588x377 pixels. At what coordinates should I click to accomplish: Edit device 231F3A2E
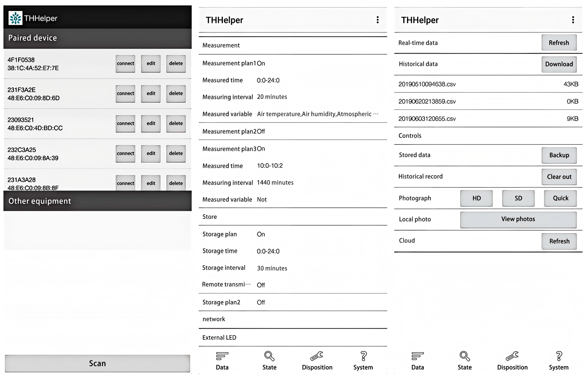pos(151,94)
